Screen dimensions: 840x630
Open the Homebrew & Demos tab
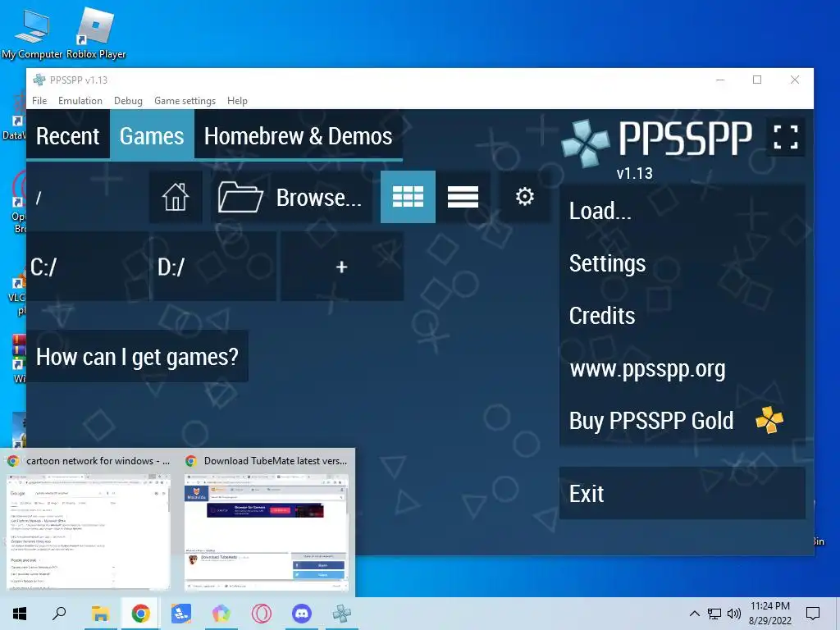click(x=298, y=136)
